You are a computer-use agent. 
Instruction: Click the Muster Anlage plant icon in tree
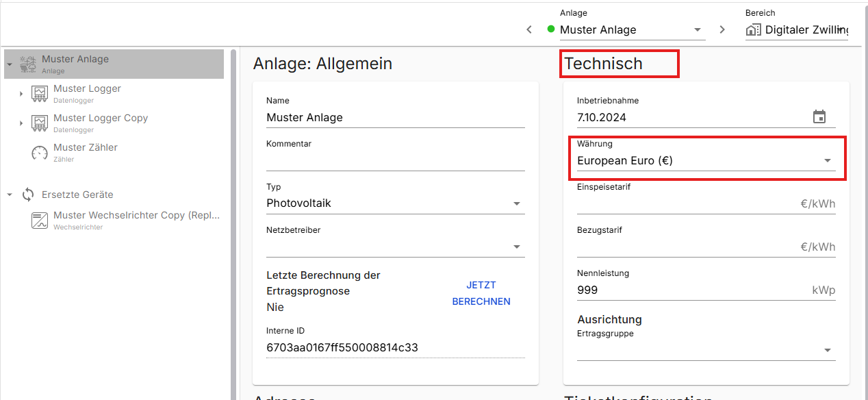28,64
